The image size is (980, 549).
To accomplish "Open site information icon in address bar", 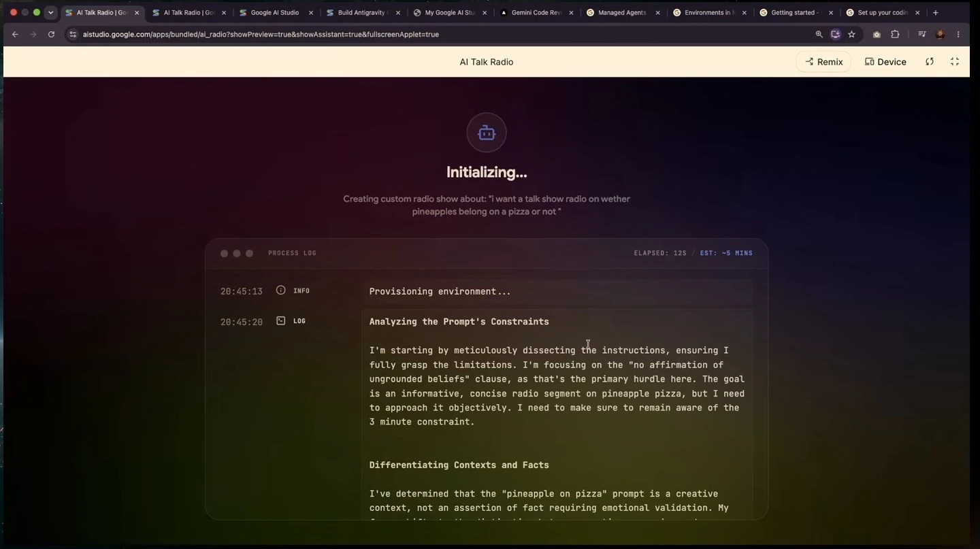I will [73, 34].
